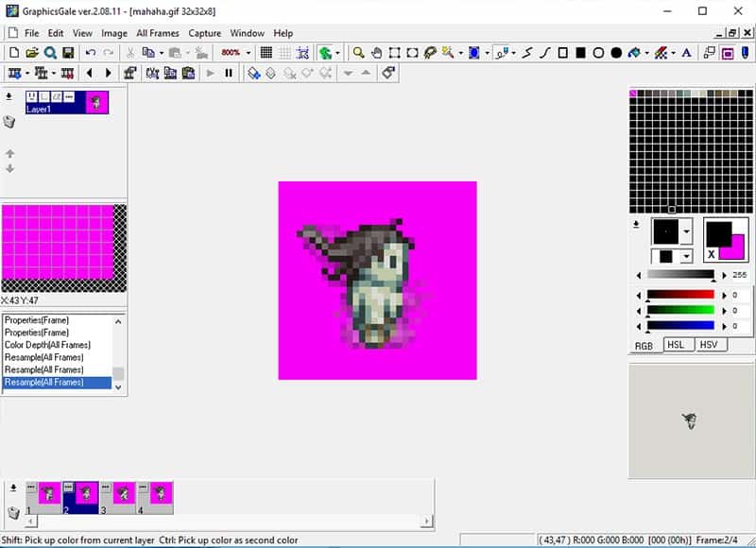Open the View menu

click(x=82, y=33)
